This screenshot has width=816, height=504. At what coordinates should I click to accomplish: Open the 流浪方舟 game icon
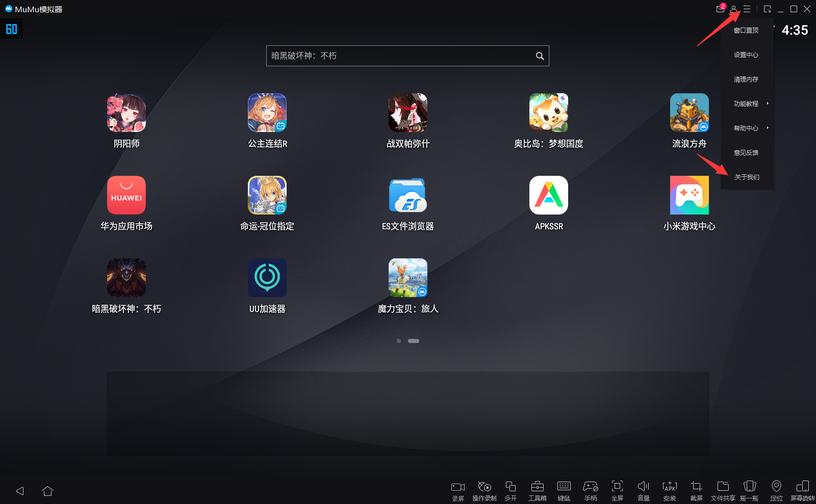[690, 113]
